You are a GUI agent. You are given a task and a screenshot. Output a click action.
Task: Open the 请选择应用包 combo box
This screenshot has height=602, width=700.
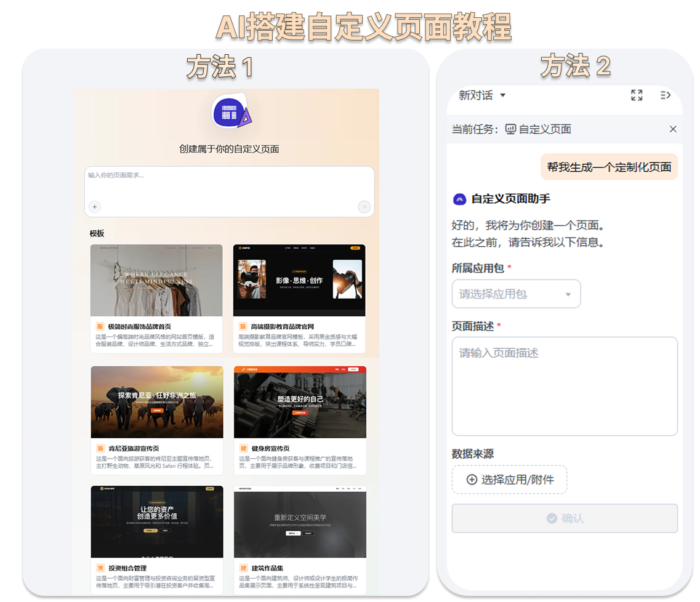click(516, 294)
